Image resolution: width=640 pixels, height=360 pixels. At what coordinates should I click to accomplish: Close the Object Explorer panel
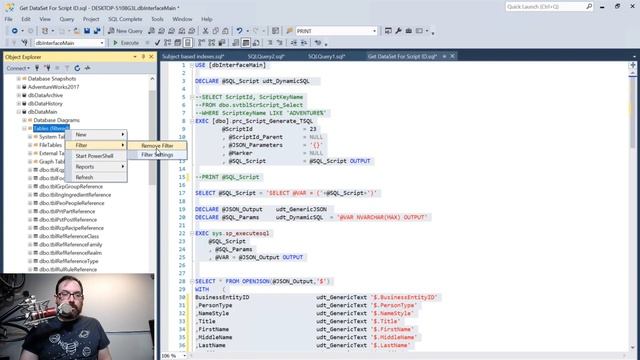pos(151,57)
